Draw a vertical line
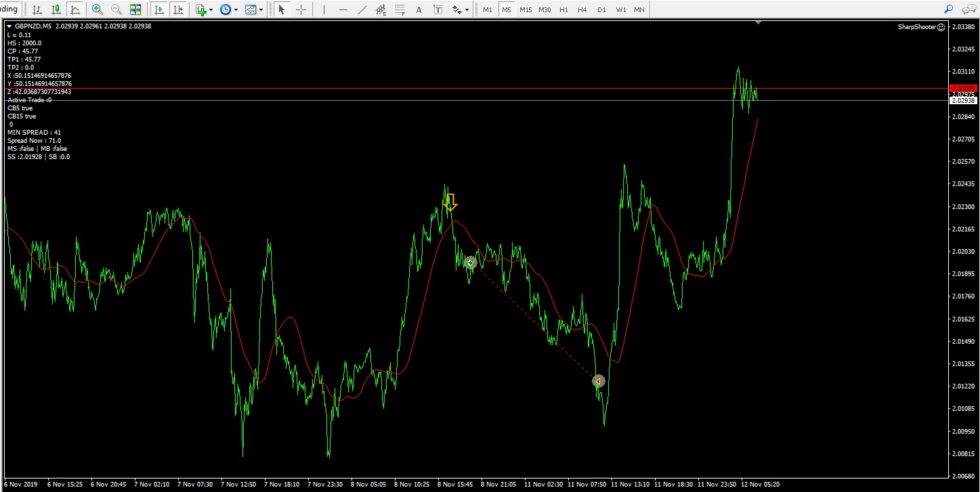Image resolution: width=980 pixels, height=492 pixels. 324,9
